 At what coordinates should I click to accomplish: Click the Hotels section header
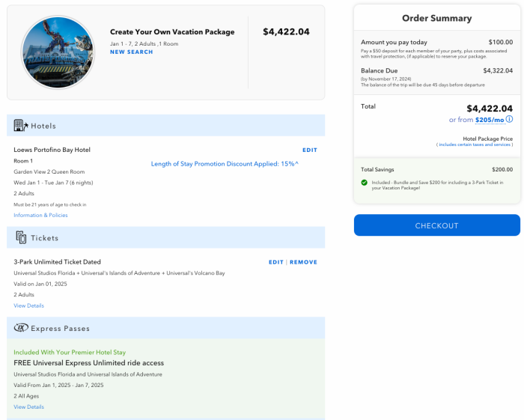click(165, 125)
